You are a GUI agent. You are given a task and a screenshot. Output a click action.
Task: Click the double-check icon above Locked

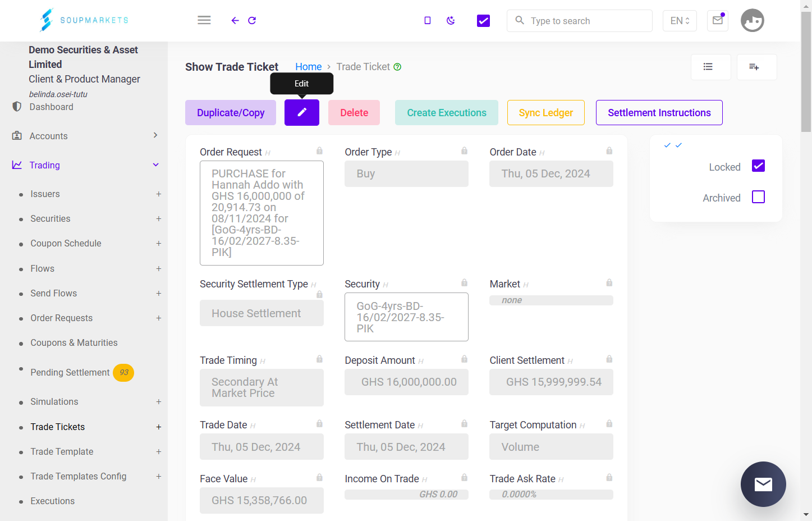tap(673, 145)
